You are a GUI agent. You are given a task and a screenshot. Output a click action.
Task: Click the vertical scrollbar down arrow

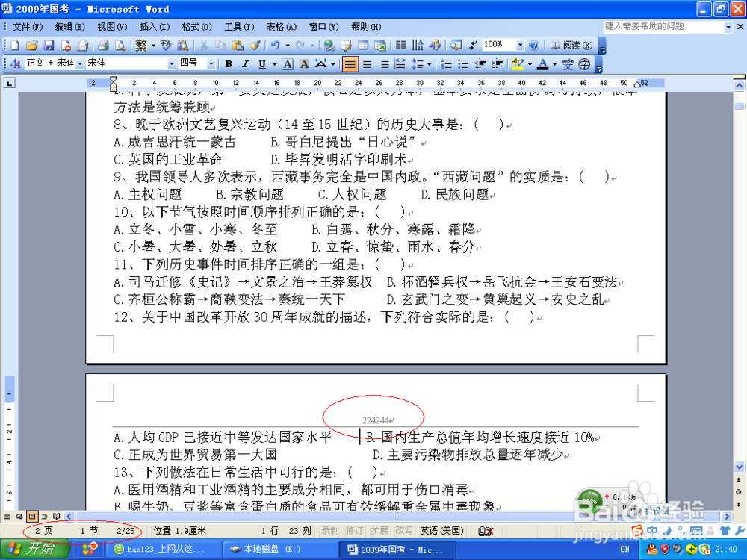pos(739,467)
